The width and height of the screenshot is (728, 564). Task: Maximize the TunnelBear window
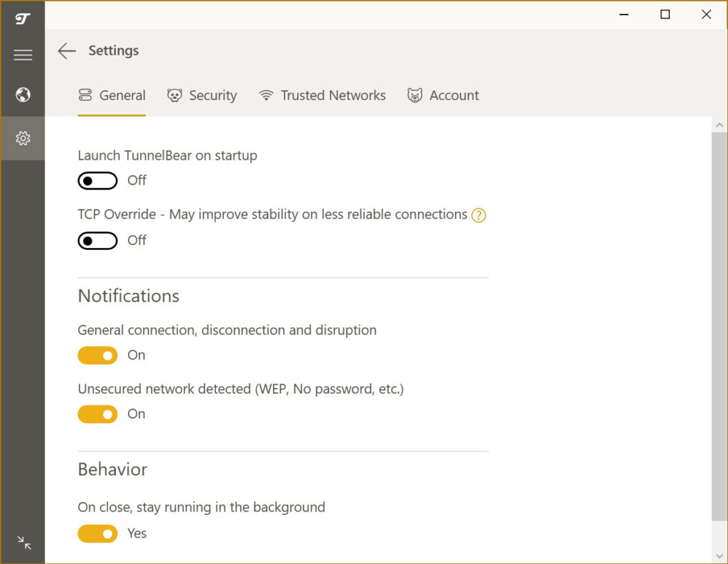coord(665,14)
